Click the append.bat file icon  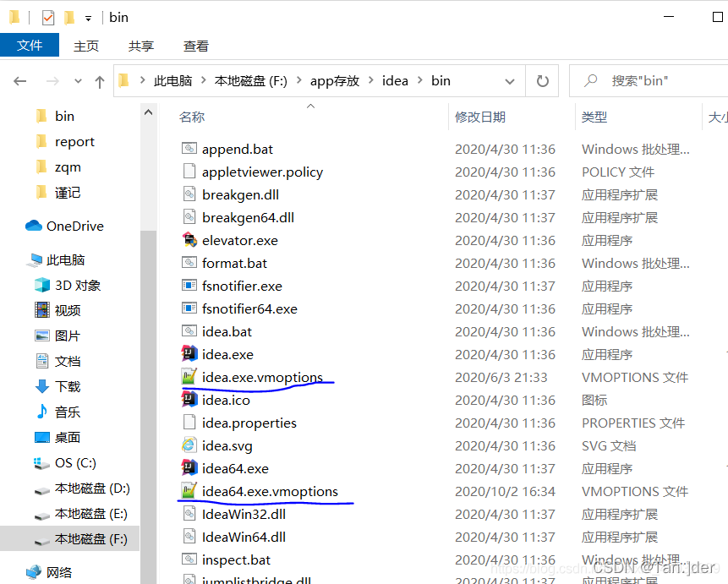189,149
